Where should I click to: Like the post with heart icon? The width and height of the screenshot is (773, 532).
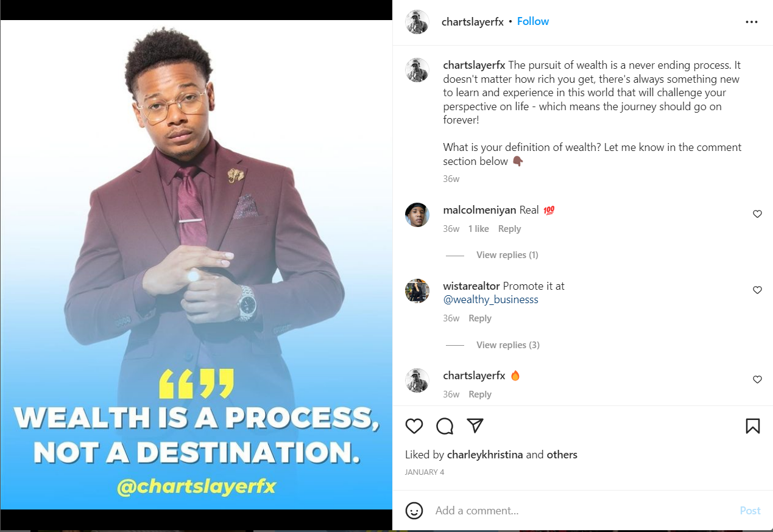[414, 426]
